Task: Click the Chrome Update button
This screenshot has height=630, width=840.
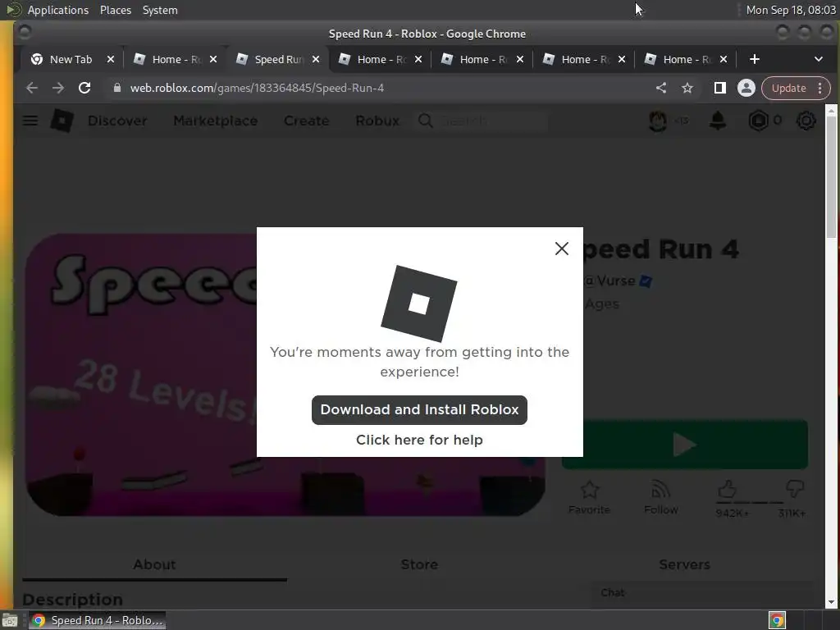Action: click(788, 88)
